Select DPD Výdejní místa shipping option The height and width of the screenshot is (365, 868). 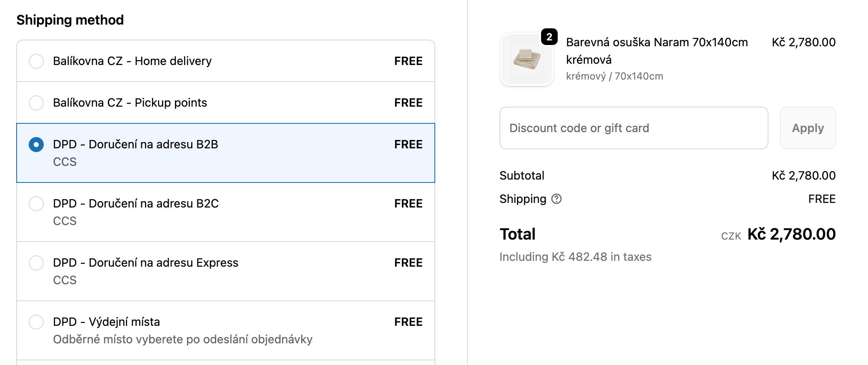(36, 322)
